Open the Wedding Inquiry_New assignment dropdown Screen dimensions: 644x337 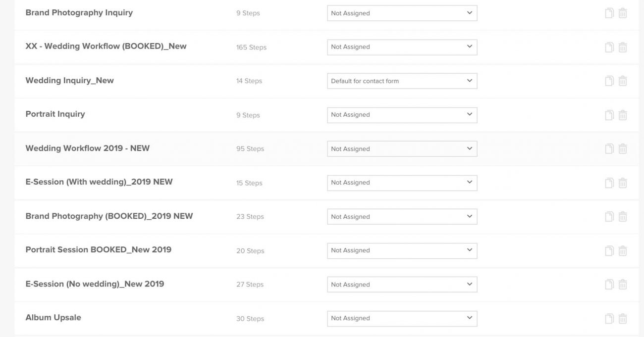(x=402, y=81)
